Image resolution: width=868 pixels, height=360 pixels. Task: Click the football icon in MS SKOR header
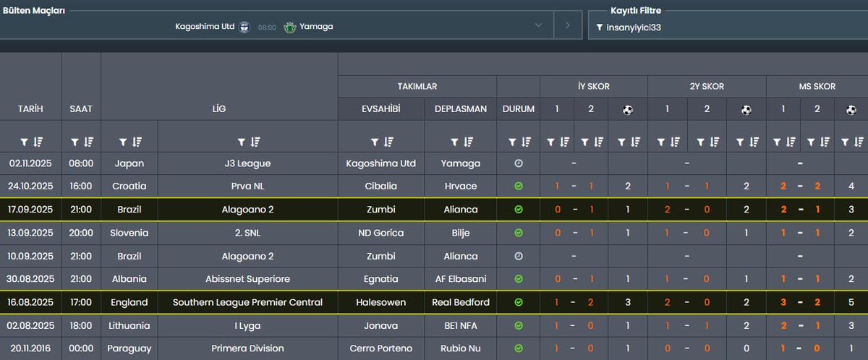pos(851,110)
